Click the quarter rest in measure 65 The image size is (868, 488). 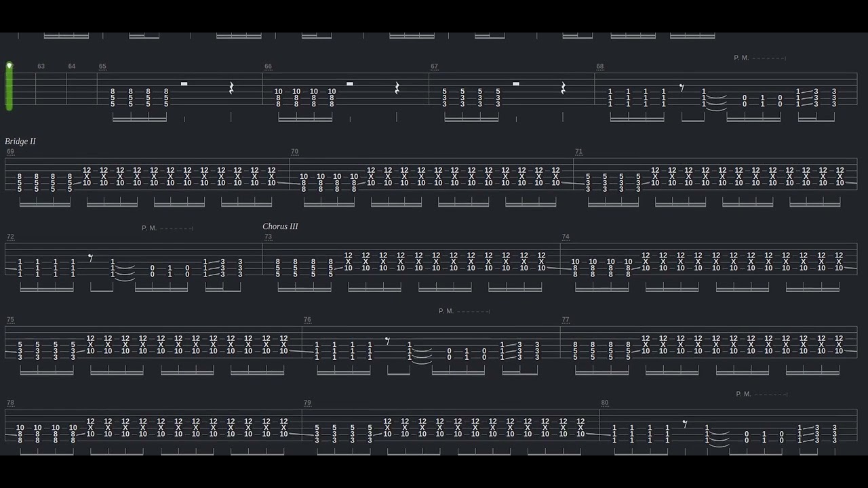(231, 88)
